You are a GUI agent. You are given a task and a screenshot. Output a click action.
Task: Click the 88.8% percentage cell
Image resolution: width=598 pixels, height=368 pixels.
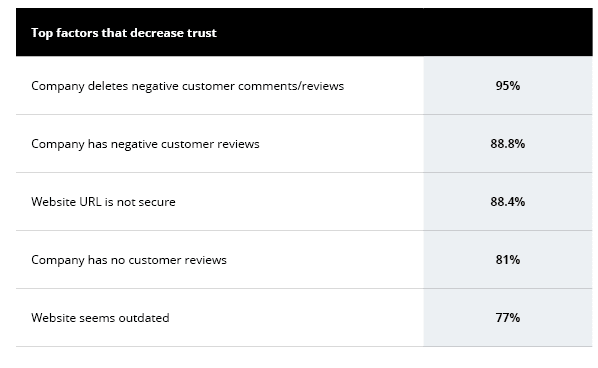(508, 144)
